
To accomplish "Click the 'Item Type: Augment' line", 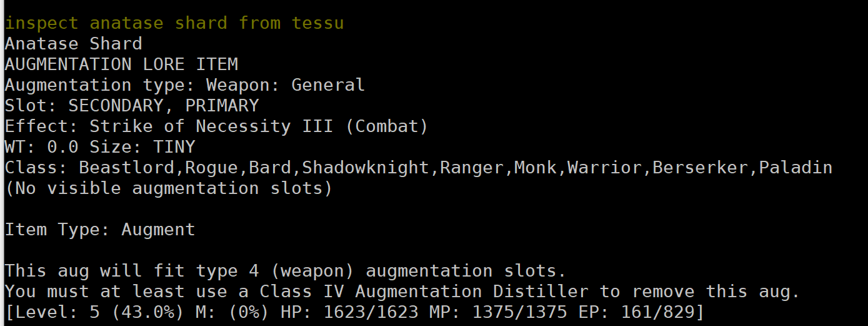I will [100, 230].
